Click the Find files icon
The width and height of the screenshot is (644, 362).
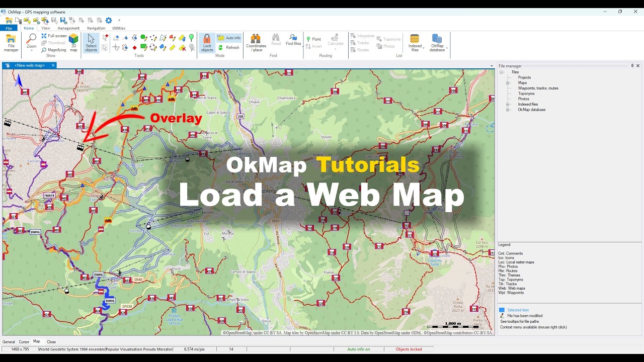[293, 40]
